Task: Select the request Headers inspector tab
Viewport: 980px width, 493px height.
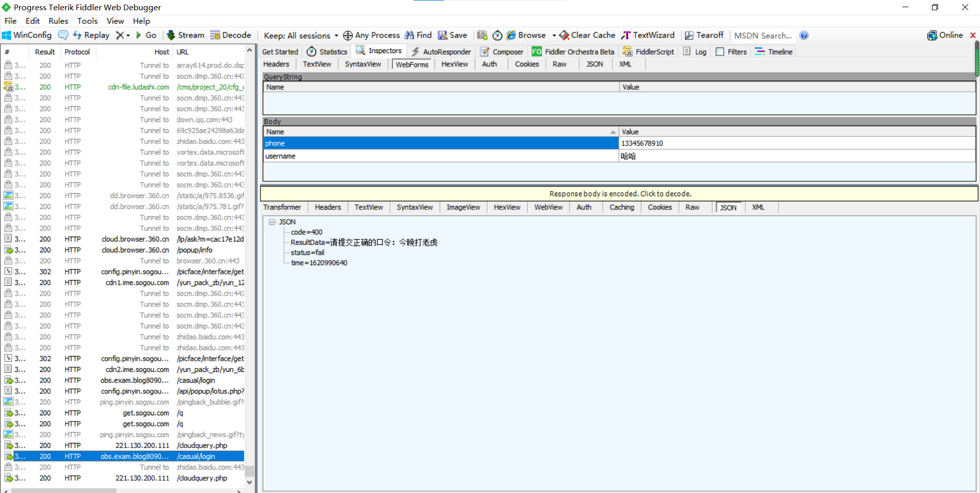Action: [x=276, y=64]
